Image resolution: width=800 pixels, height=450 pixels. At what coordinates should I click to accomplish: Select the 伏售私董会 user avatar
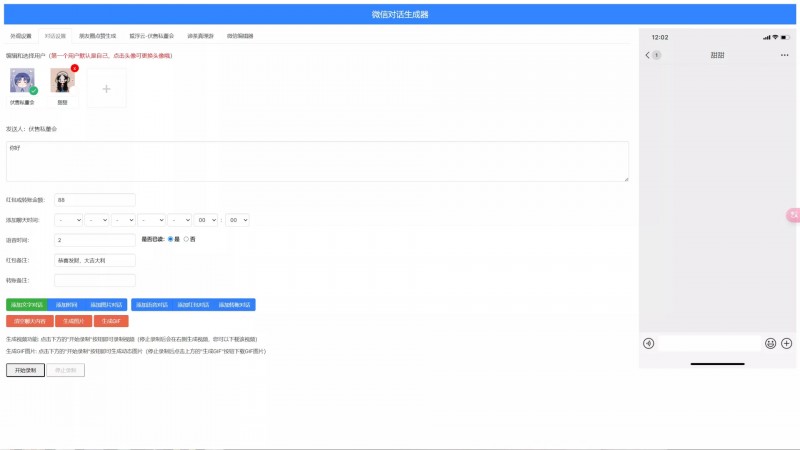point(22,81)
